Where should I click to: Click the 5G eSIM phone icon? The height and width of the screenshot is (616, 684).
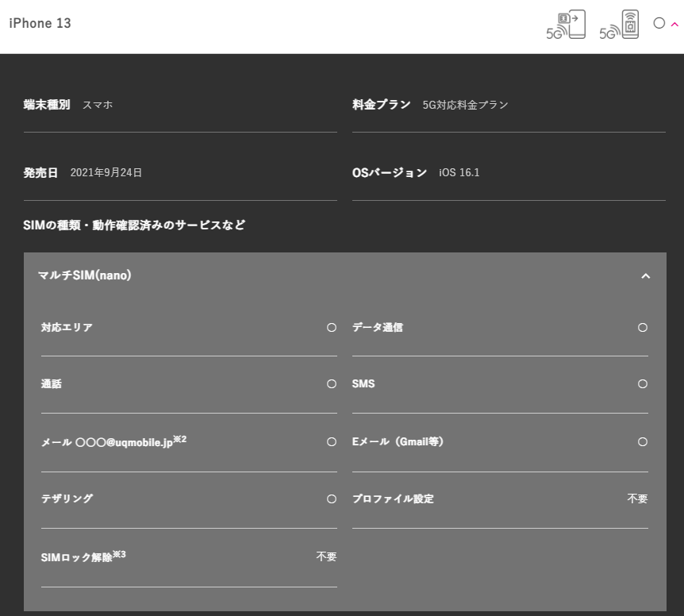point(619,25)
